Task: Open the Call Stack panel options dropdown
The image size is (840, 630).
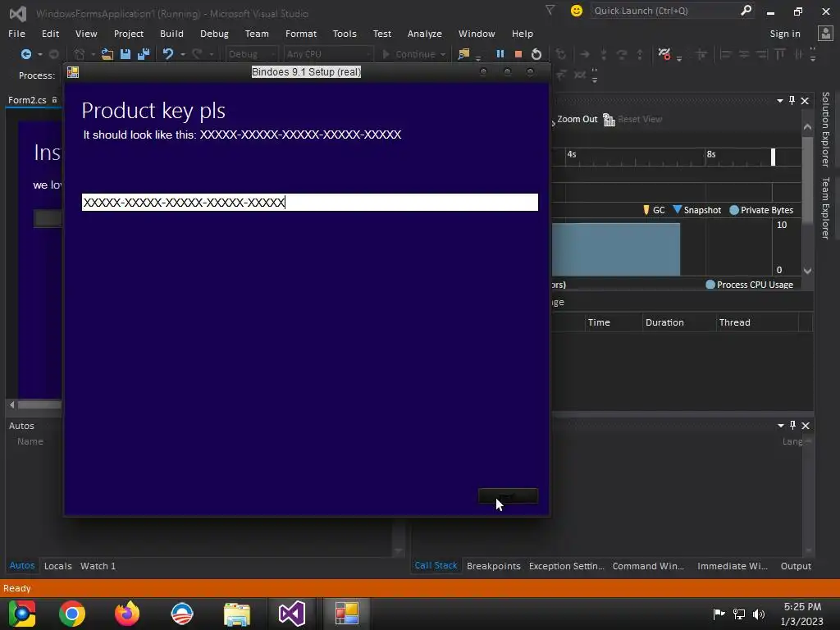Action: (x=781, y=426)
